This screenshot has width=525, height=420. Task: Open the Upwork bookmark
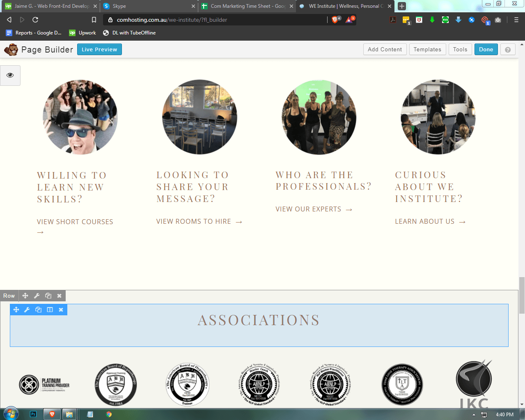click(83, 33)
